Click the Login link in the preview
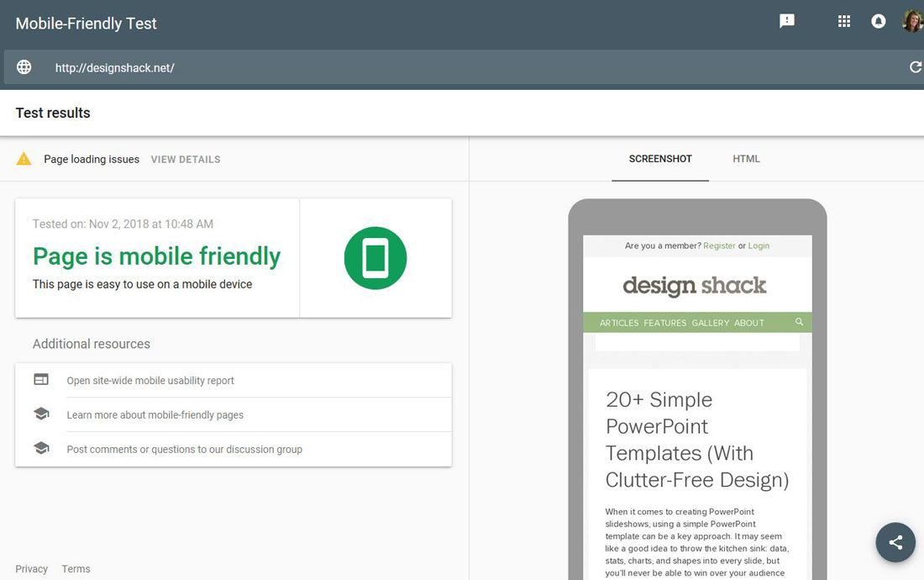Viewport: 924px width, 580px height. 759,245
